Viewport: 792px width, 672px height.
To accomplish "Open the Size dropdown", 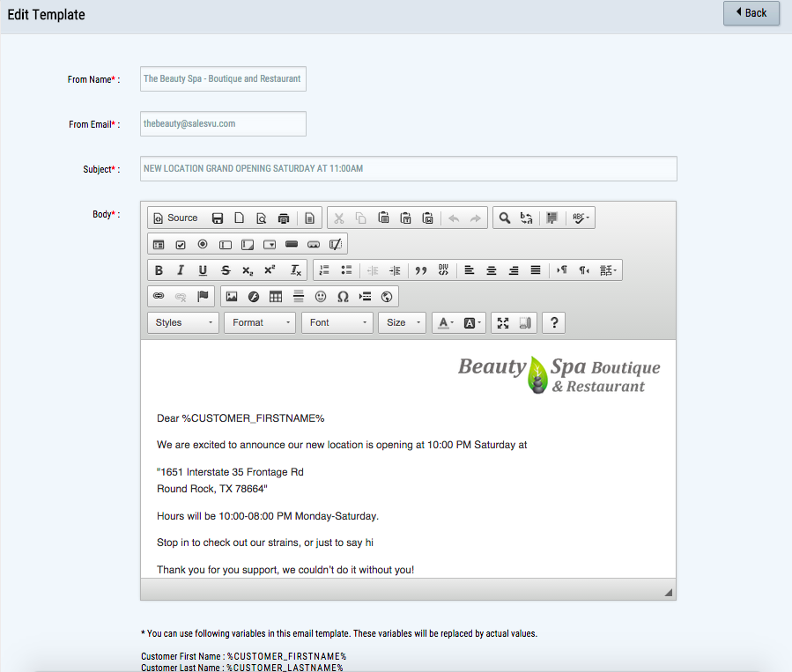I will (x=403, y=322).
